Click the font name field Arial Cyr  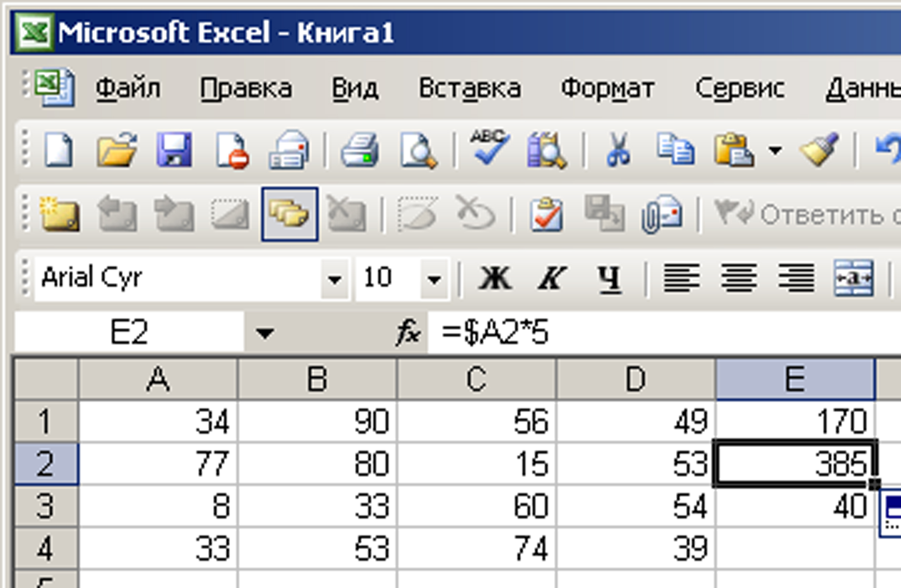pos(178,279)
